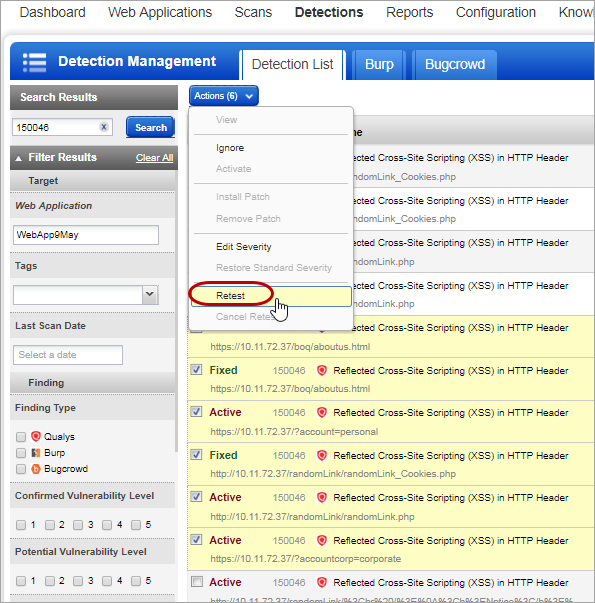Open the Dashboard menu
Viewport: 595px width, 603px height.
[x=52, y=12]
